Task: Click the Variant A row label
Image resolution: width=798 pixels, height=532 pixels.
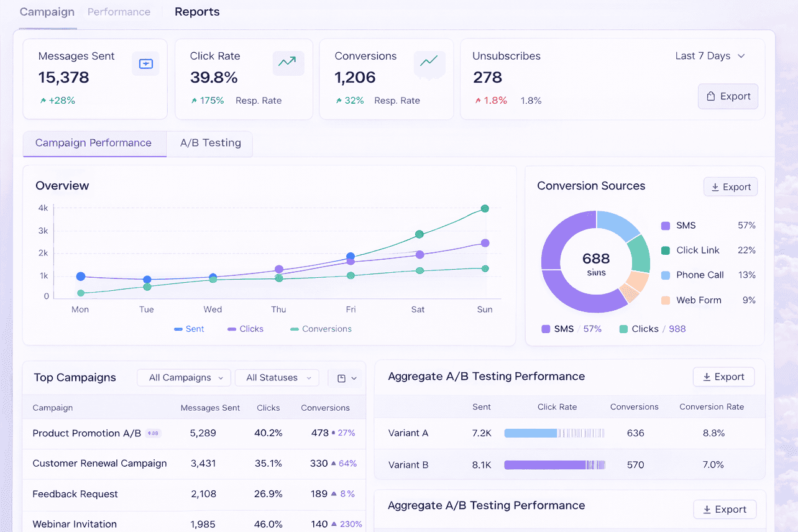Action: [x=408, y=433]
